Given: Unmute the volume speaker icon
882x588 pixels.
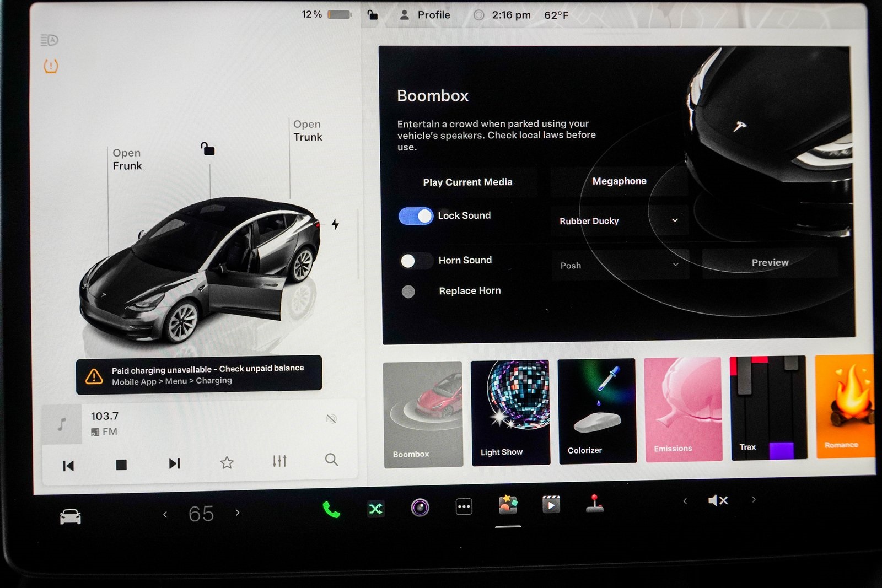Looking at the screenshot, I should pyautogui.click(x=718, y=500).
